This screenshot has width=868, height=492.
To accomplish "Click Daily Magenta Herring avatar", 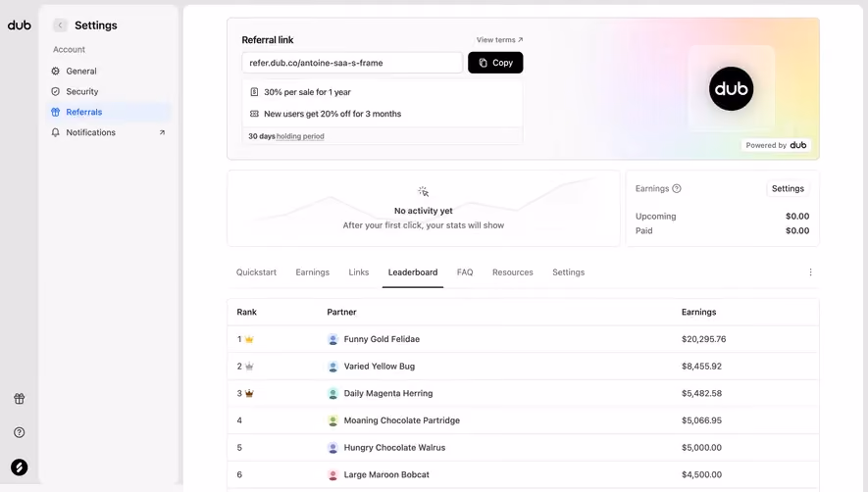I will pos(332,393).
